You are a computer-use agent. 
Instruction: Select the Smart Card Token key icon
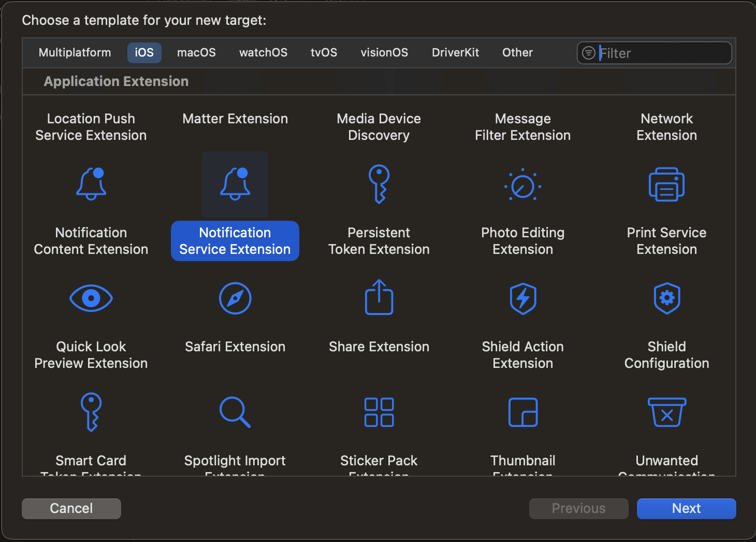(91, 412)
